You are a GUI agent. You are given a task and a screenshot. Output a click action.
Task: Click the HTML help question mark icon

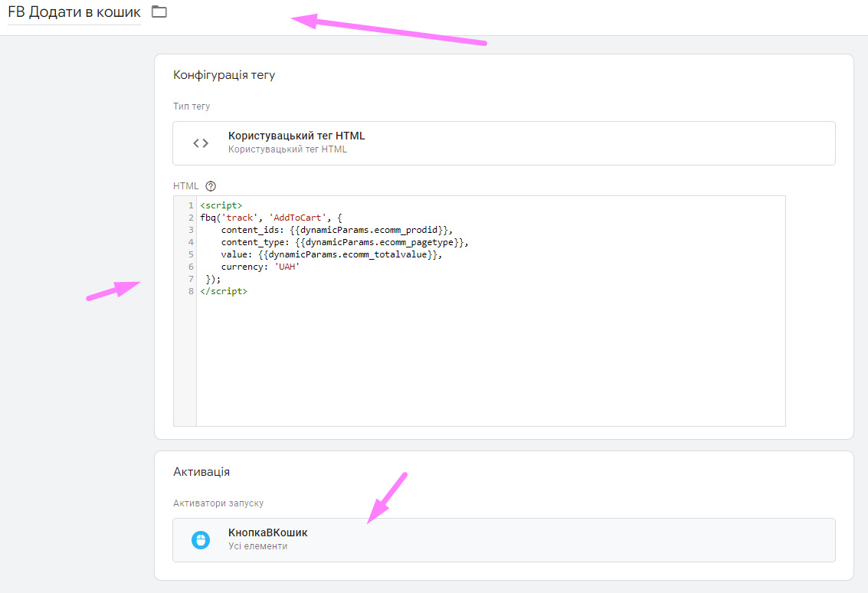pyautogui.click(x=211, y=186)
